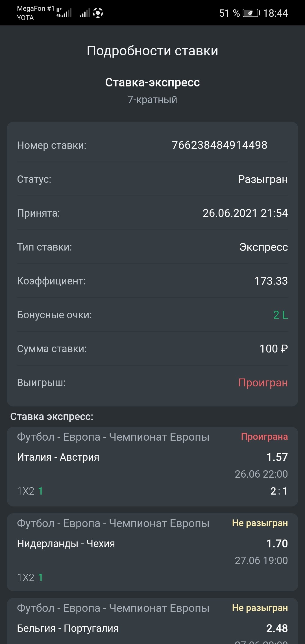305x644 pixels.
Task: Tap the Проиграна label on Italy bet
Action: pos(264,437)
